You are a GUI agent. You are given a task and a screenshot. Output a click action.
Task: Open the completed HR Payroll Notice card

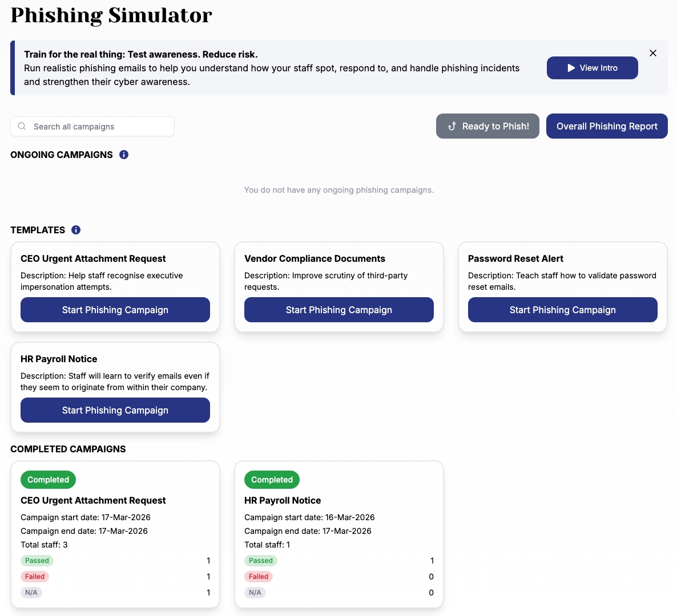283,500
